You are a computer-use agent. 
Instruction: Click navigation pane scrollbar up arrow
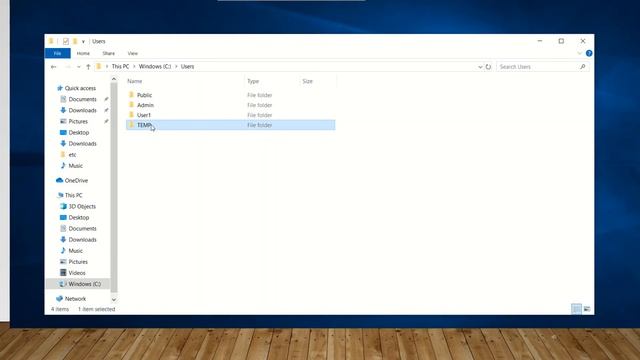pos(114,79)
